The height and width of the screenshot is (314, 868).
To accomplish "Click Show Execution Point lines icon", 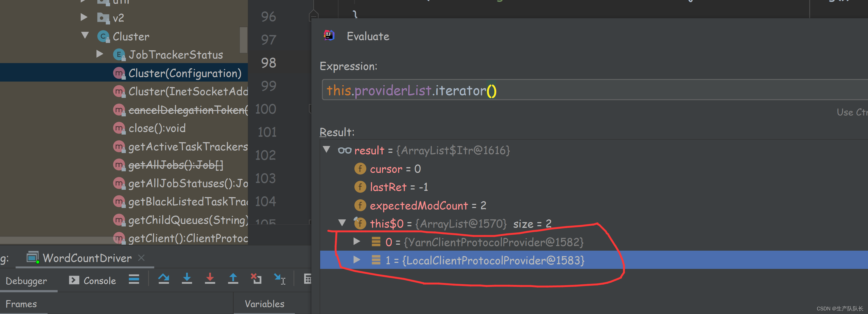I will 134,279.
